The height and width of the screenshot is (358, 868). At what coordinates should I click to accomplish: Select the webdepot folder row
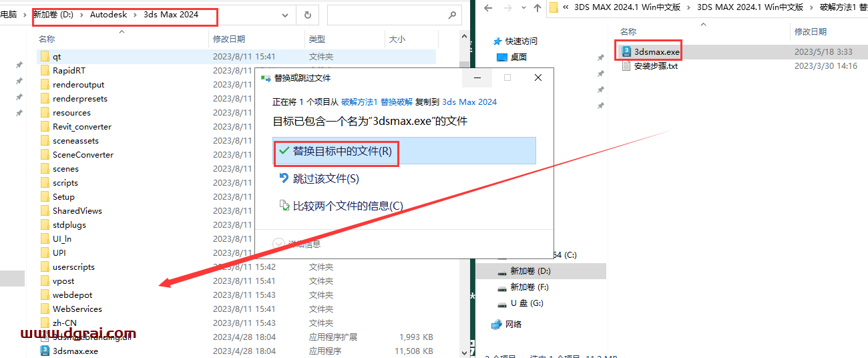[236, 295]
